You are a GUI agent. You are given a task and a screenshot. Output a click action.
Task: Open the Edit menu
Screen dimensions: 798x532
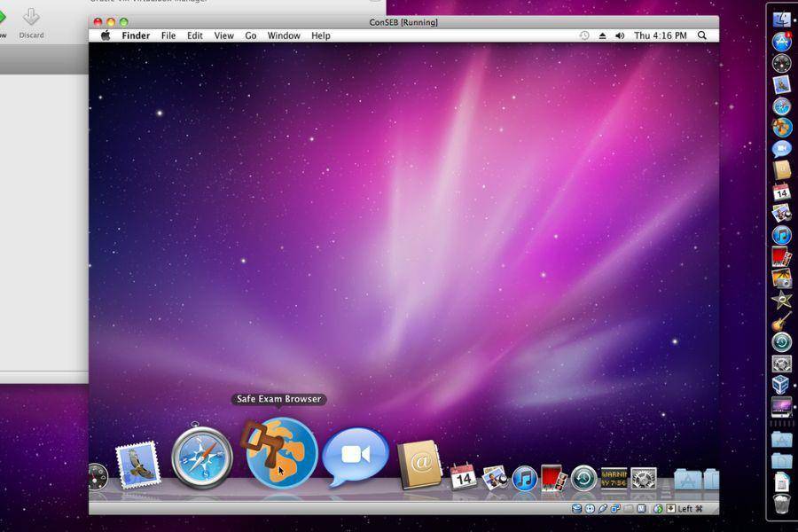(195, 35)
